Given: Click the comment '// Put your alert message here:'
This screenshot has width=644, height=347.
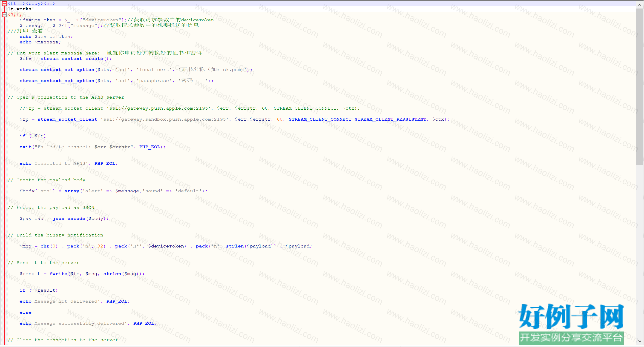Looking at the screenshot, I should (54, 53).
